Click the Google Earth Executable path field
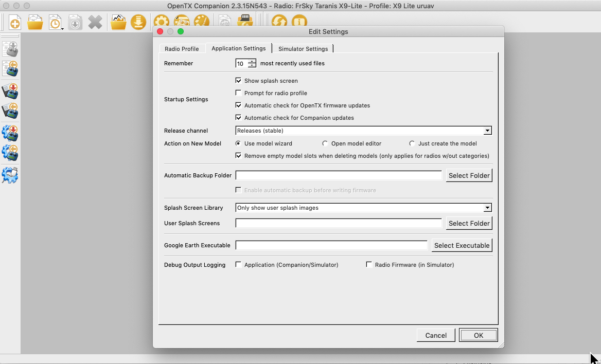 (331, 245)
